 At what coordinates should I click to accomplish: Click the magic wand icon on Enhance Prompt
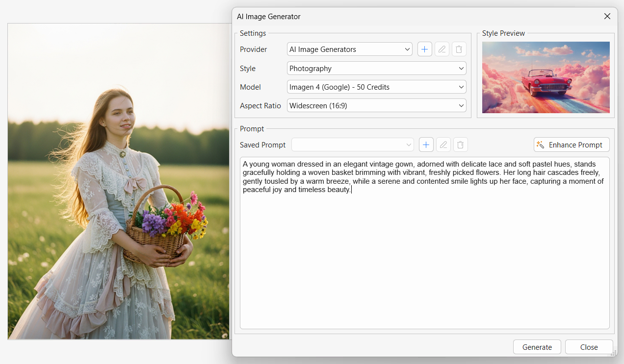click(541, 145)
